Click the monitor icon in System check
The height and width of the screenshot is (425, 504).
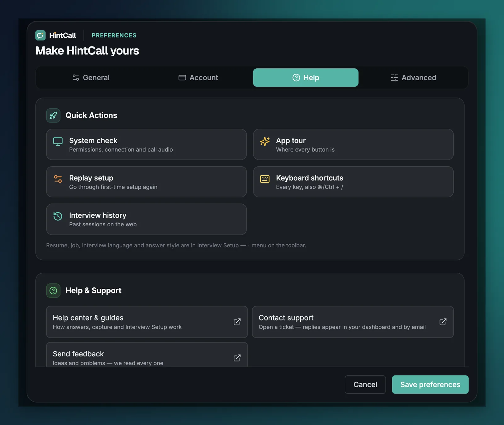(58, 142)
